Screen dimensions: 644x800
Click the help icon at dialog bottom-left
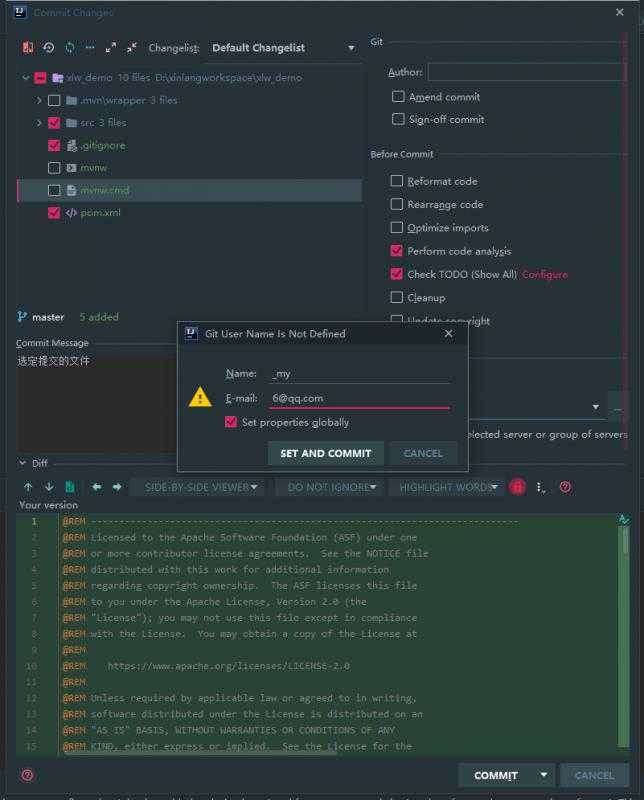click(x=27, y=775)
